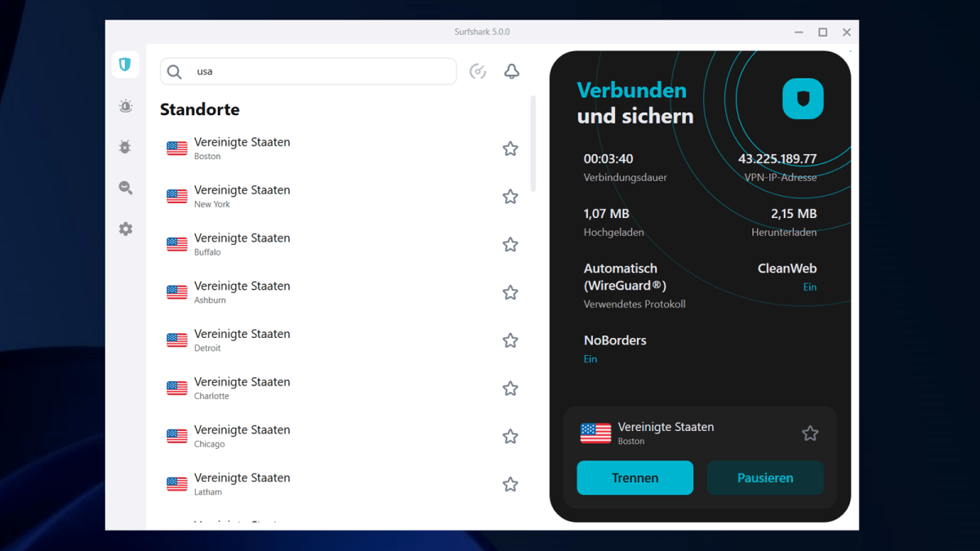Click the locations list scrollbar

pyautogui.click(x=533, y=144)
